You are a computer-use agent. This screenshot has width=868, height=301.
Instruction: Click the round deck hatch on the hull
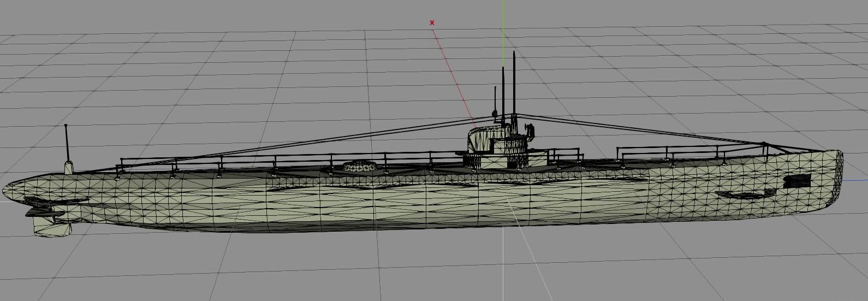pos(360,166)
